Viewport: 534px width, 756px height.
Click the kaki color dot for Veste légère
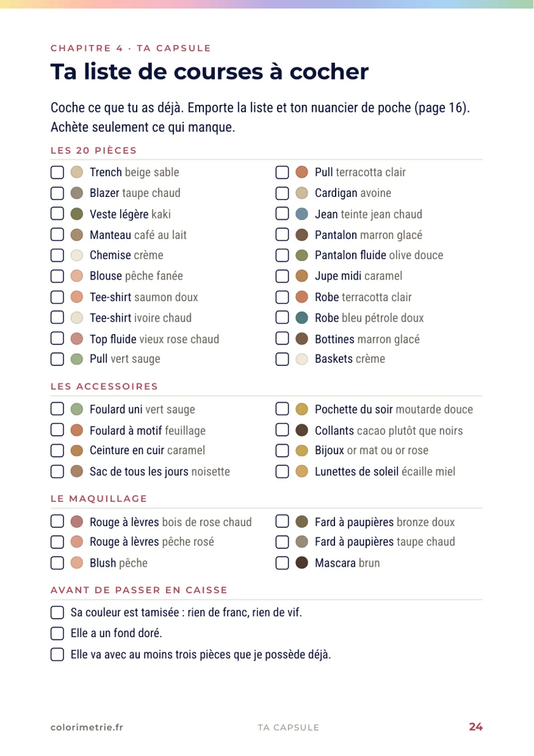coord(77,214)
